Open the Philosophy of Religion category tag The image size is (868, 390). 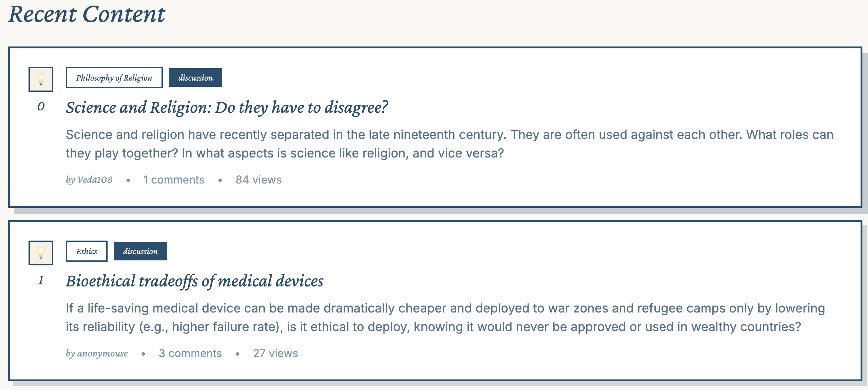[x=114, y=78]
